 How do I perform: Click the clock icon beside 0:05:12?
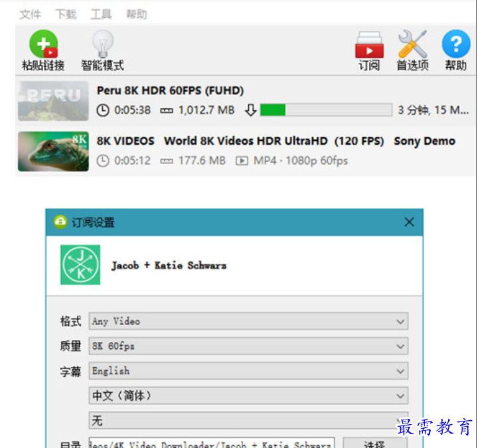103,161
